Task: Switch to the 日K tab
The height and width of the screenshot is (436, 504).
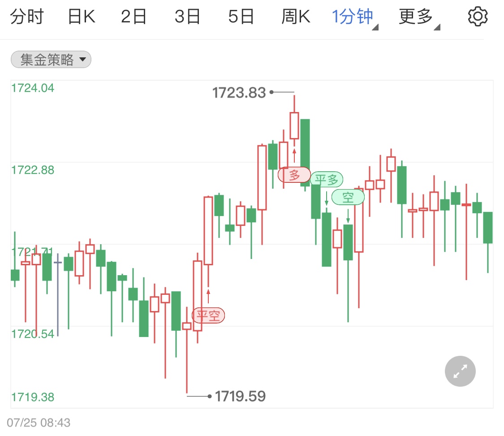Action: [x=81, y=17]
